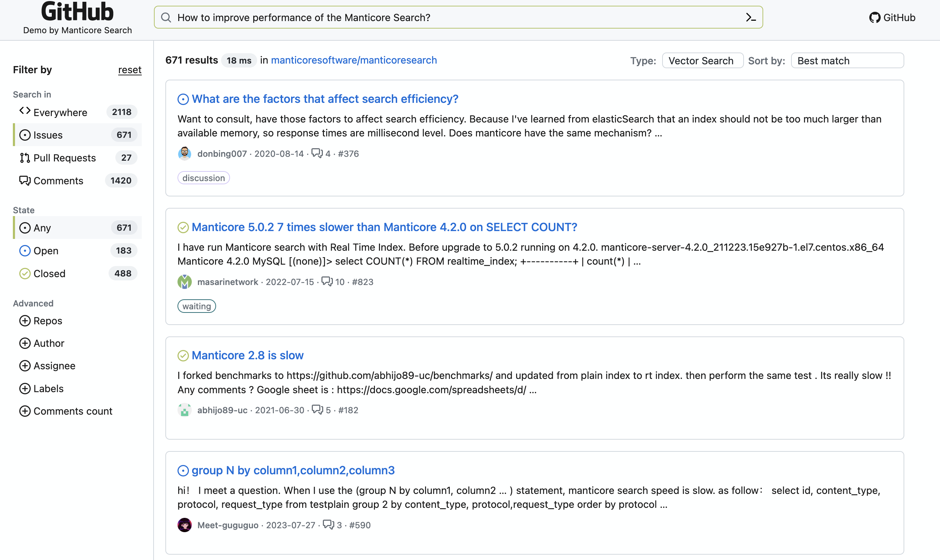Click the search query input field
This screenshot has width=940, height=560.
pyautogui.click(x=453, y=17)
